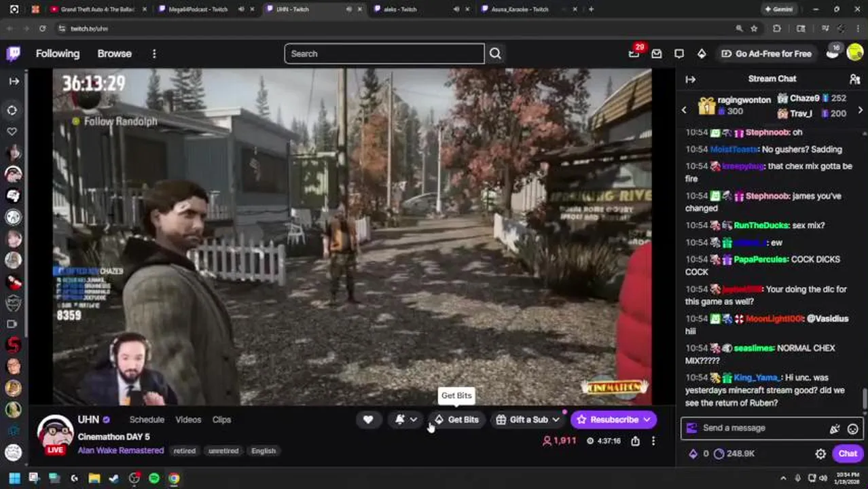Open the Windows Start menu

pyautogui.click(x=14, y=478)
